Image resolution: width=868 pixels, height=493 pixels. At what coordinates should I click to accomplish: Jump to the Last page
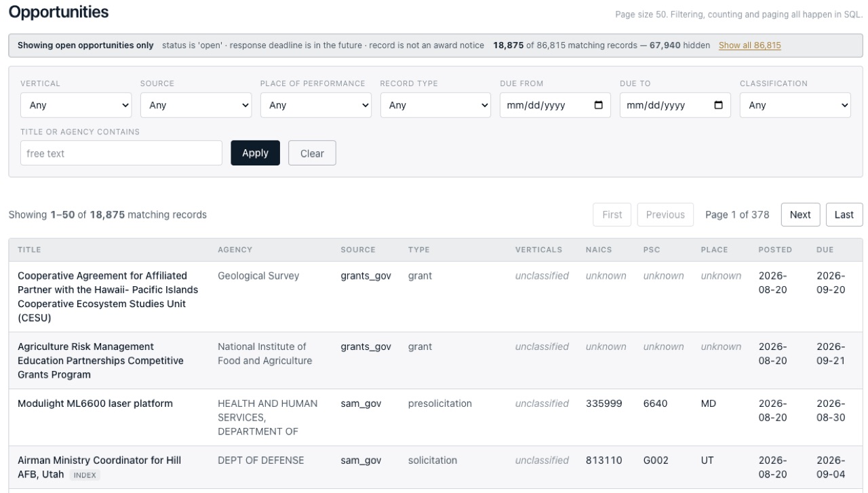[844, 214]
